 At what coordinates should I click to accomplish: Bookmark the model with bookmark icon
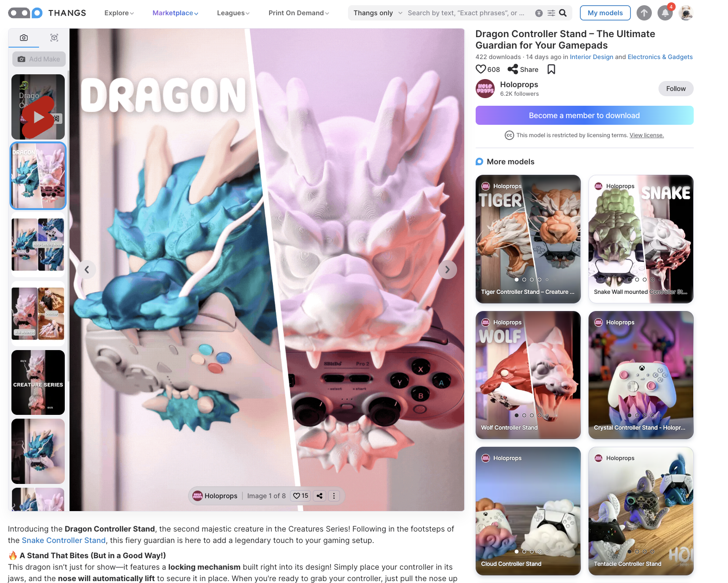click(x=551, y=70)
